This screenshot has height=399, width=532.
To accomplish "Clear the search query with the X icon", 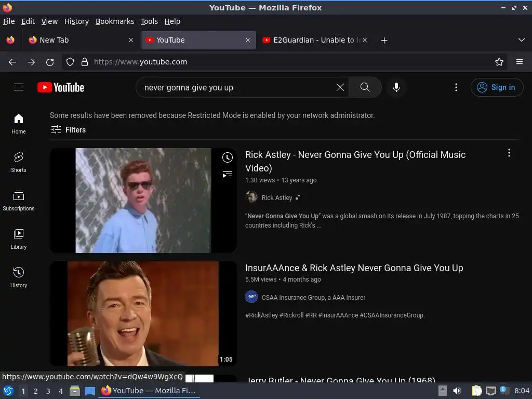I will (x=340, y=87).
